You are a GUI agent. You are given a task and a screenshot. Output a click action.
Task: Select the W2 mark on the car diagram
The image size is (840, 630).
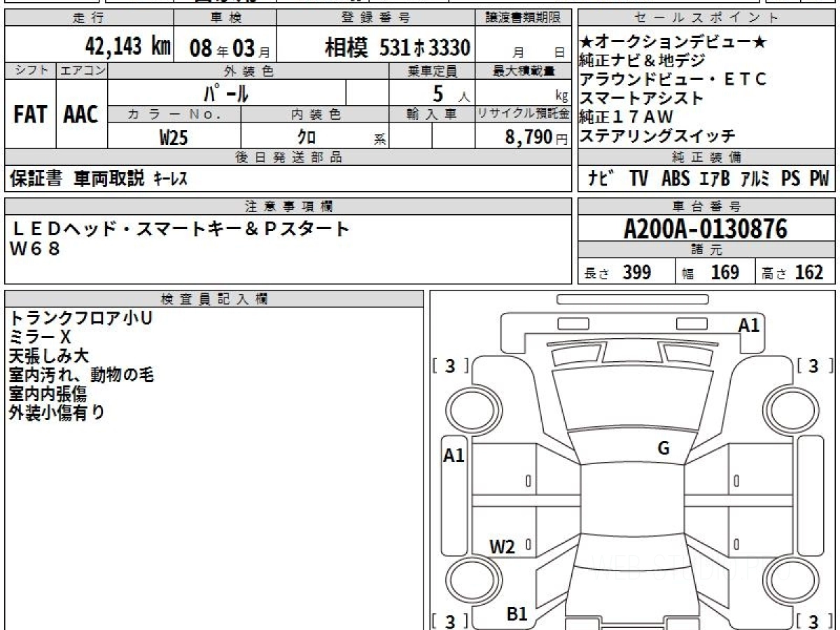tap(502, 547)
